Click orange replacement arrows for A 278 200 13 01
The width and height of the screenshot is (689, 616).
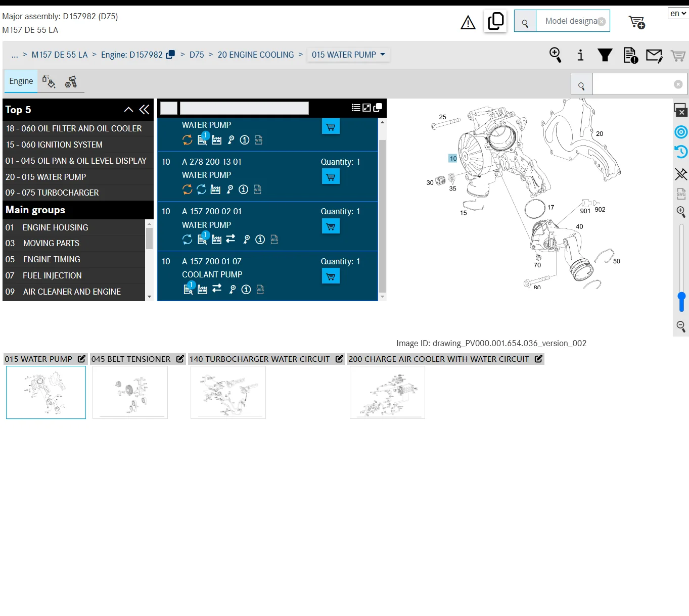pos(188,189)
